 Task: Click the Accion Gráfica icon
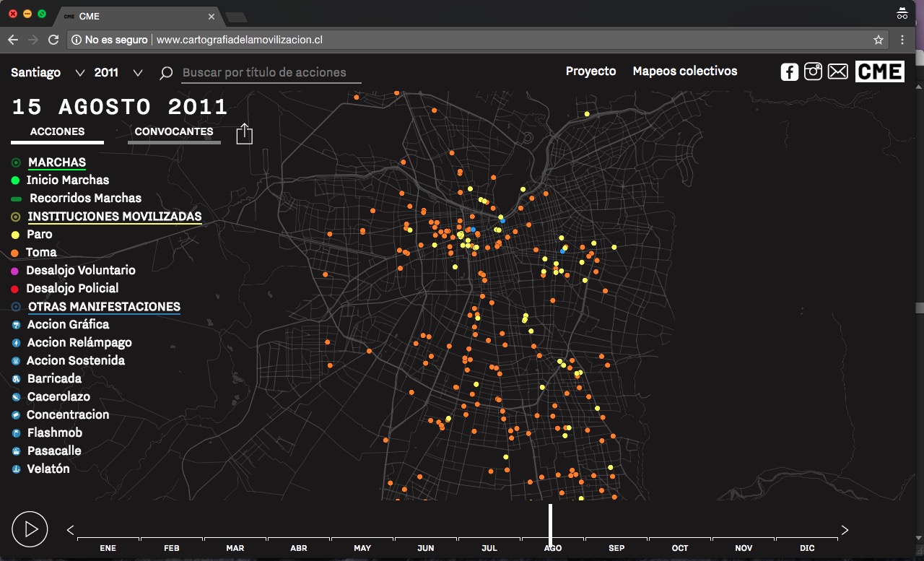(x=16, y=325)
